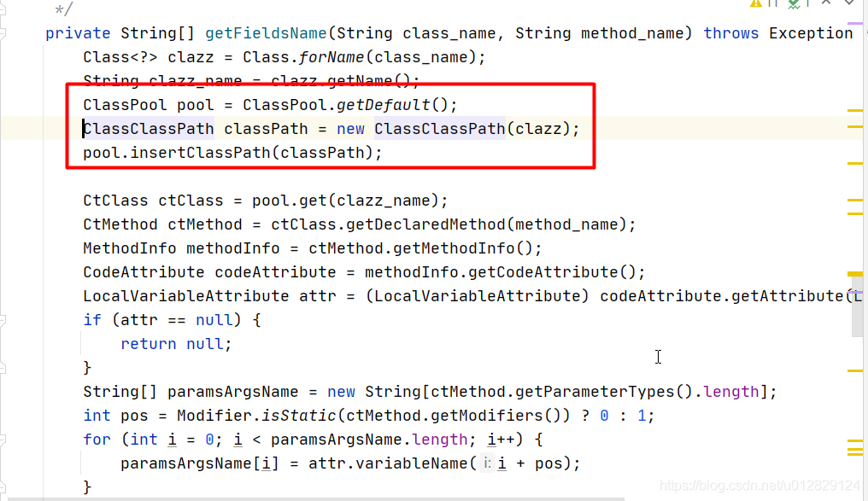The height and width of the screenshot is (501, 868).
Task: Click the purple marker at top of error stripe
Action: pos(855,23)
